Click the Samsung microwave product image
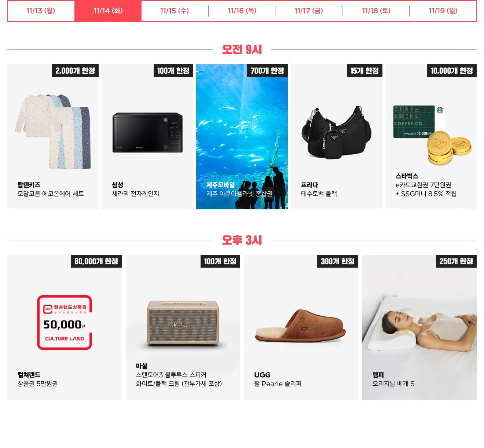 tap(147, 132)
